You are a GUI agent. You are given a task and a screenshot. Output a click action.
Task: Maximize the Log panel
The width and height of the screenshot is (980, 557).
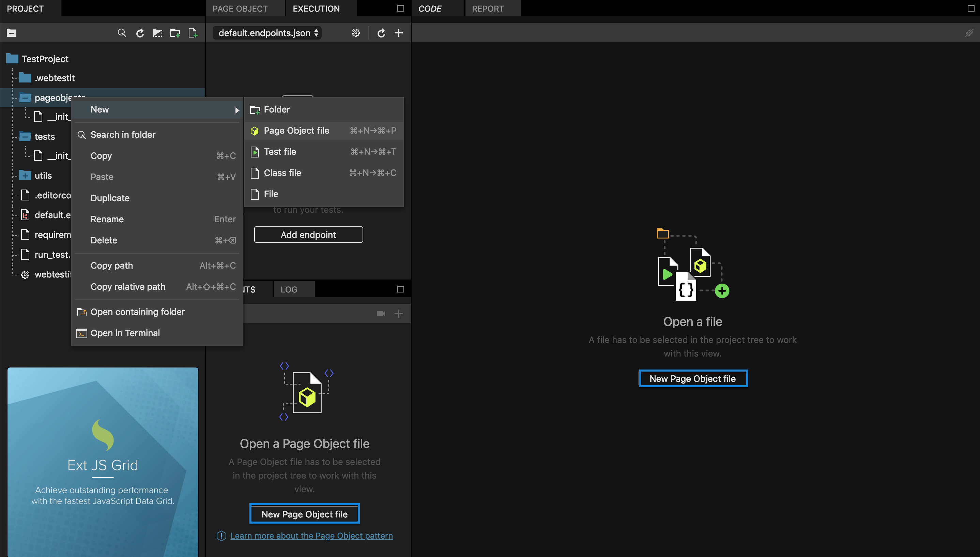tap(400, 289)
